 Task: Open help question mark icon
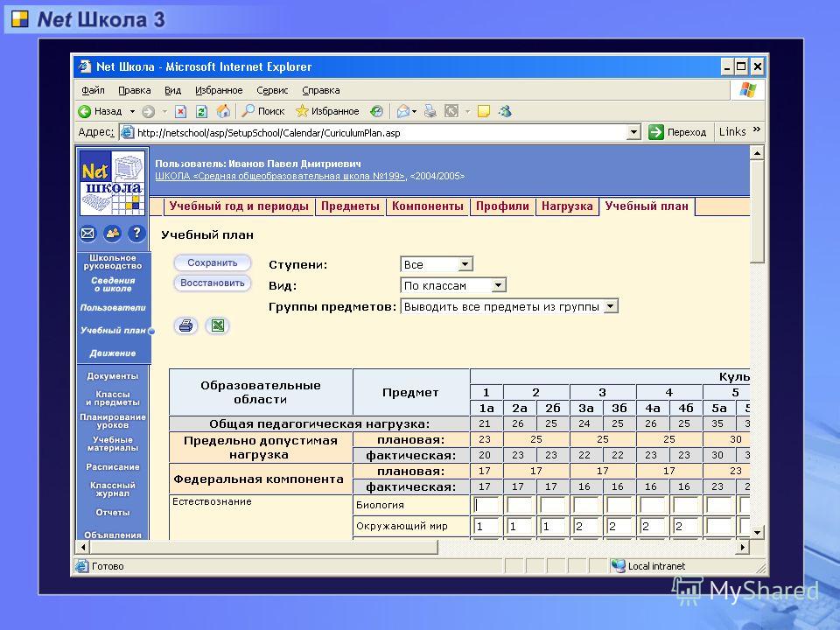136,233
